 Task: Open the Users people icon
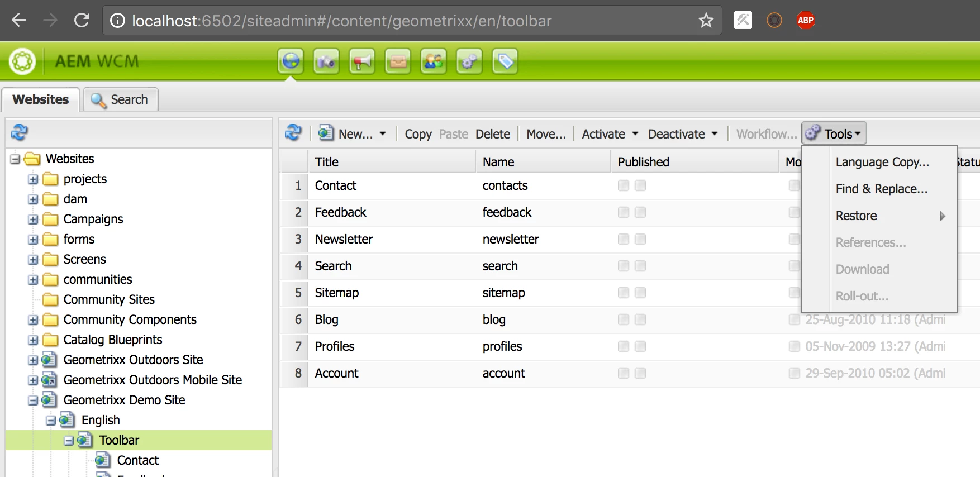[434, 61]
